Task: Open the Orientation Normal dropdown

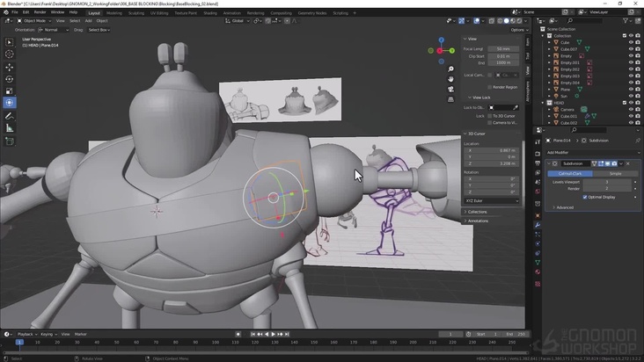Action: tap(54, 30)
